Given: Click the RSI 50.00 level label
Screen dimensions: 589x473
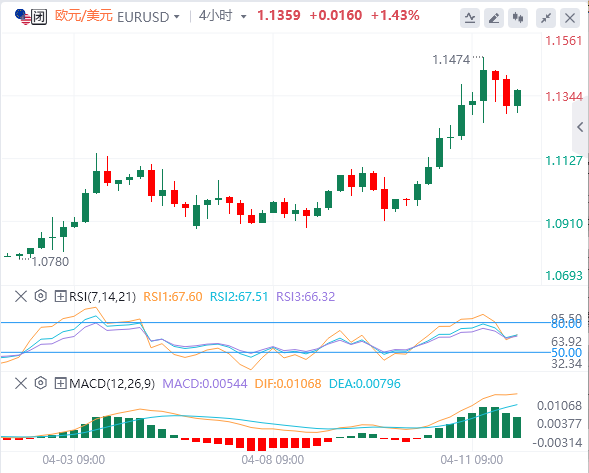Looking at the screenshot, I should pos(566,353).
